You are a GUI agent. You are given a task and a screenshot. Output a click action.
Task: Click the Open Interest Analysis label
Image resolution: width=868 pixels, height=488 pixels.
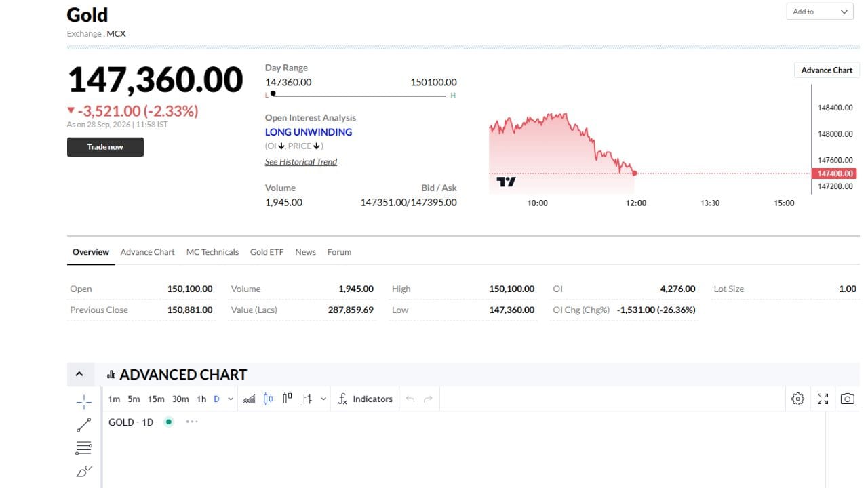tap(311, 118)
